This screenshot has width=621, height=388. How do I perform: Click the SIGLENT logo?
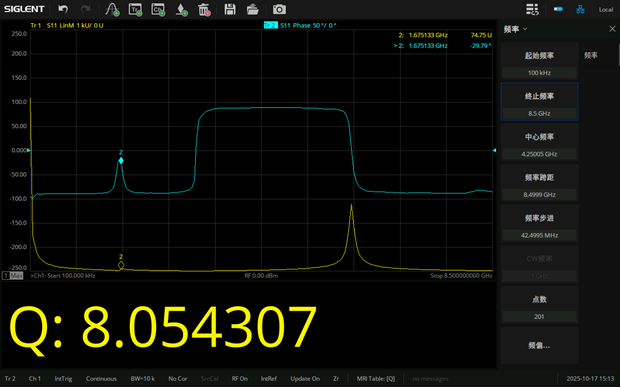coord(24,9)
